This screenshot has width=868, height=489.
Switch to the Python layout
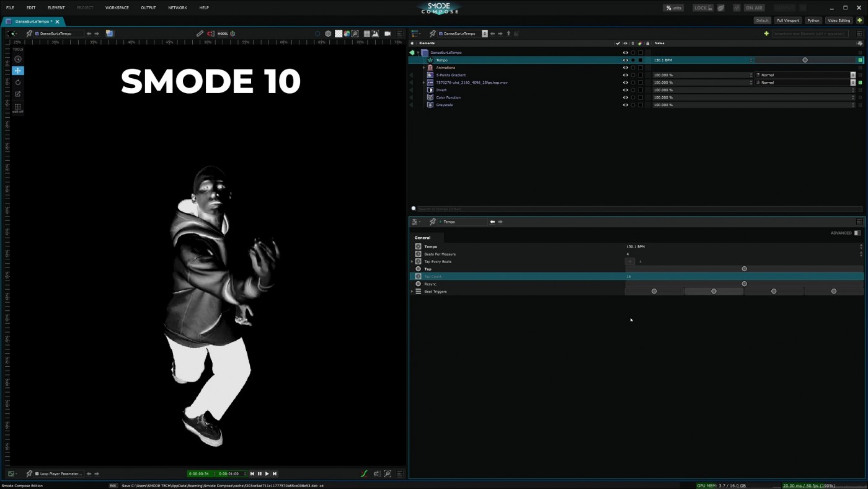pyautogui.click(x=813, y=20)
